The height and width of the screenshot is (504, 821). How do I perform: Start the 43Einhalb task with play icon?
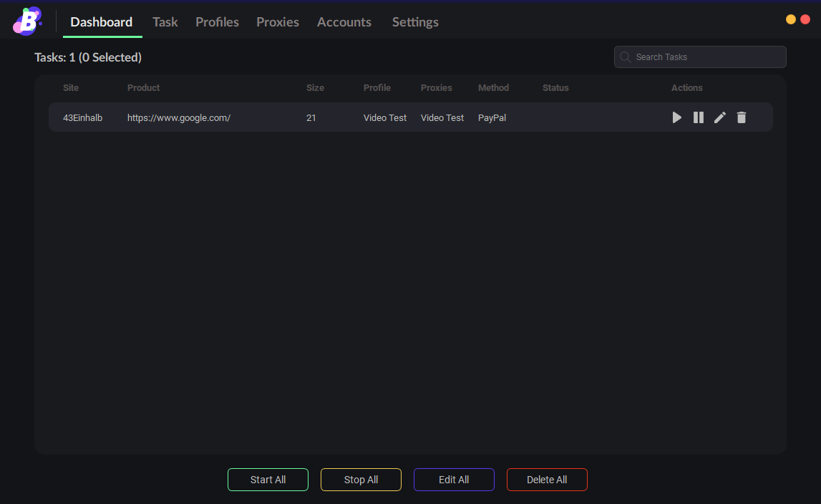click(x=676, y=117)
